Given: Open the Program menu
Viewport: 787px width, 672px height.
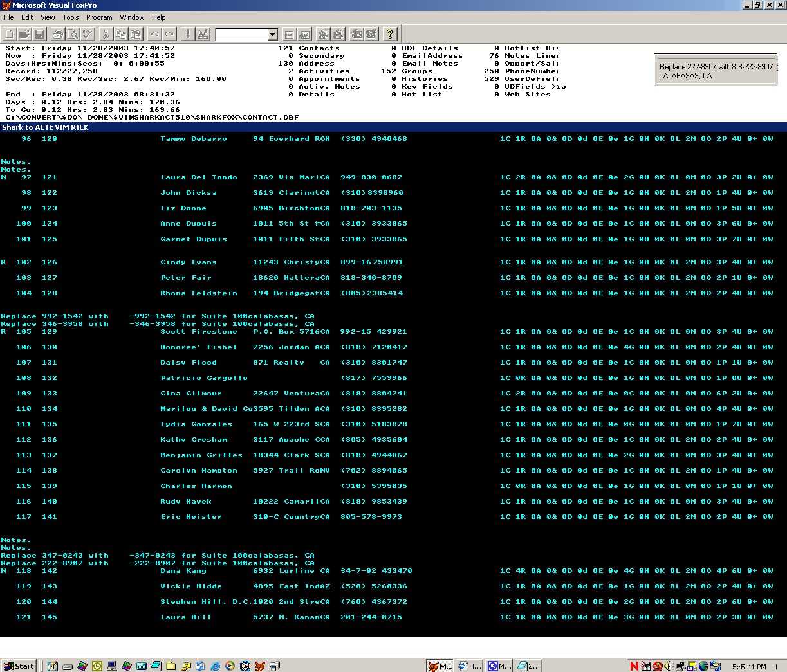Looking at the screenshot, I should 99,17.
